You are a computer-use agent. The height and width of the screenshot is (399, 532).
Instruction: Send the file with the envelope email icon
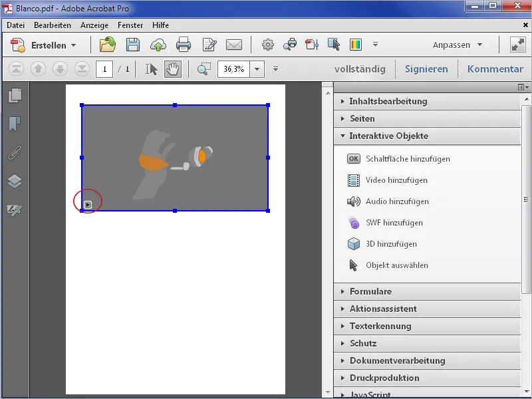[234, 45]
